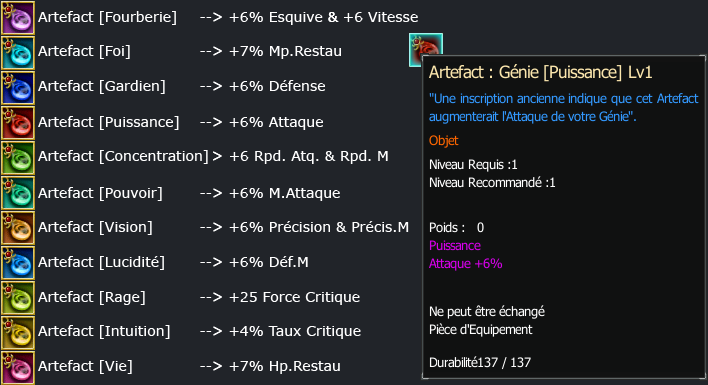The height and width of the screenshot is (385, 708).
Task: Click the Durabilité 137 / 137 line
Action: coord(480,362)
